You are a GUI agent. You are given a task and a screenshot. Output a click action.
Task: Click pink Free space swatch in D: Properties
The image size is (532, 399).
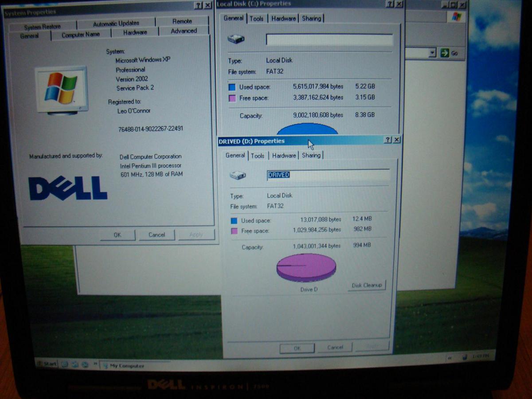[x=234, y=231]
